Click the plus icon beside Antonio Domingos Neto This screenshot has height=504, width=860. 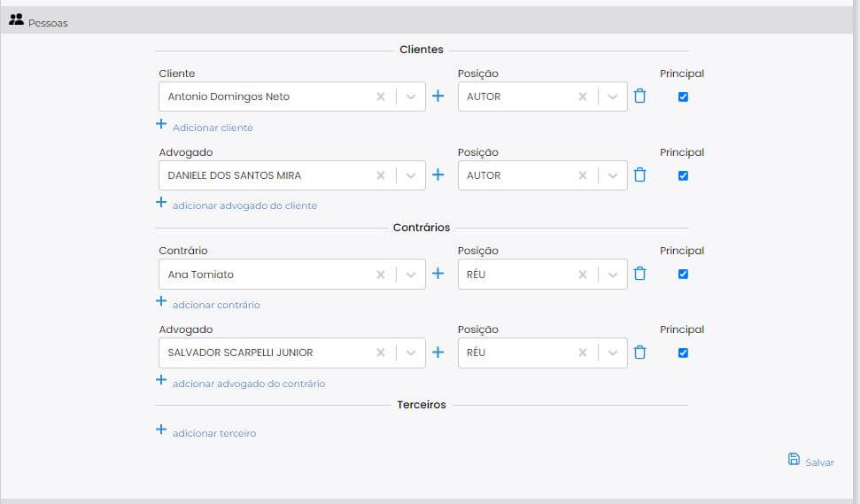click(438, 96)
